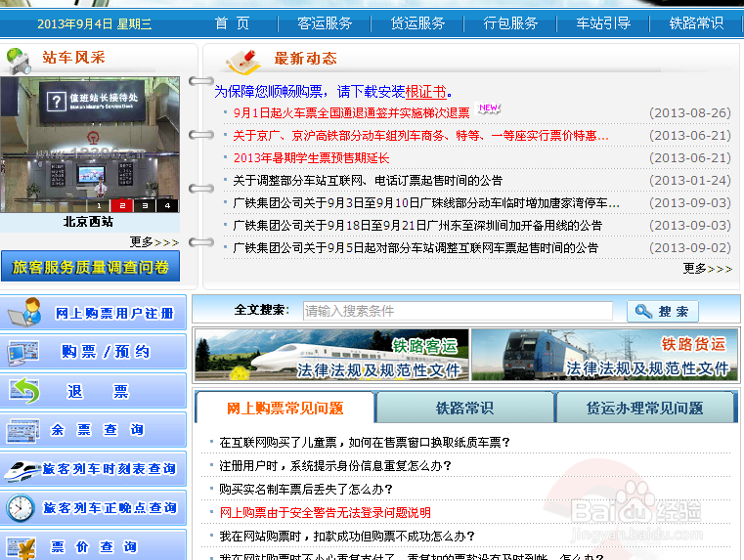Viewport: 744px width, 560px height.
Task: Click 网上购票用户注册 button
Action: tap(93, 313)
